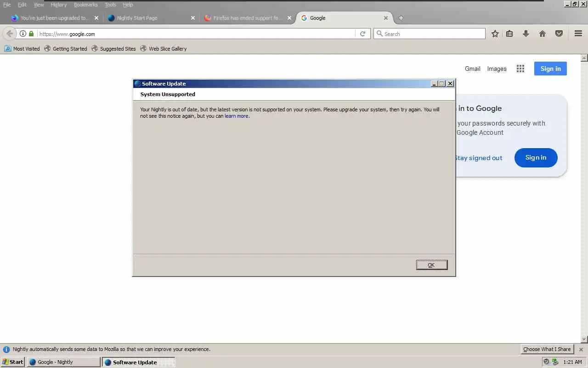Open the hamburger menu icon
This screenshot has width=588, height=368.
(x=578, y=34)
